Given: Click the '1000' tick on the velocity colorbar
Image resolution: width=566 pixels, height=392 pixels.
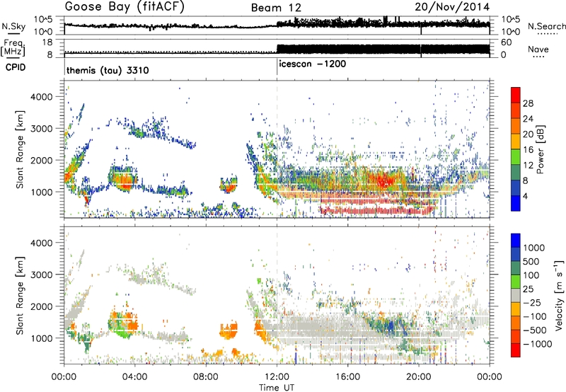Looking at the screenshot, I should [x=534, y=248].
